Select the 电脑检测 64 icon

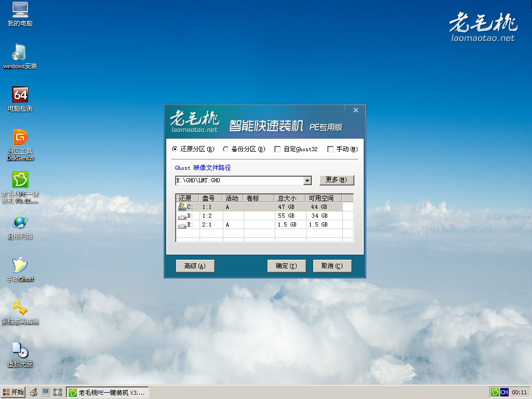(20, 99)
